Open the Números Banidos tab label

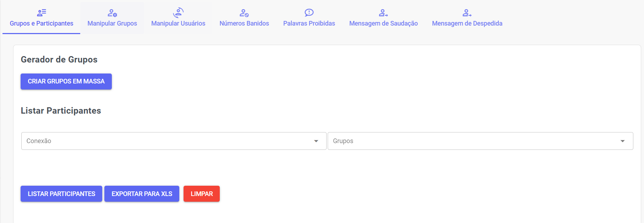click(244, 23)
